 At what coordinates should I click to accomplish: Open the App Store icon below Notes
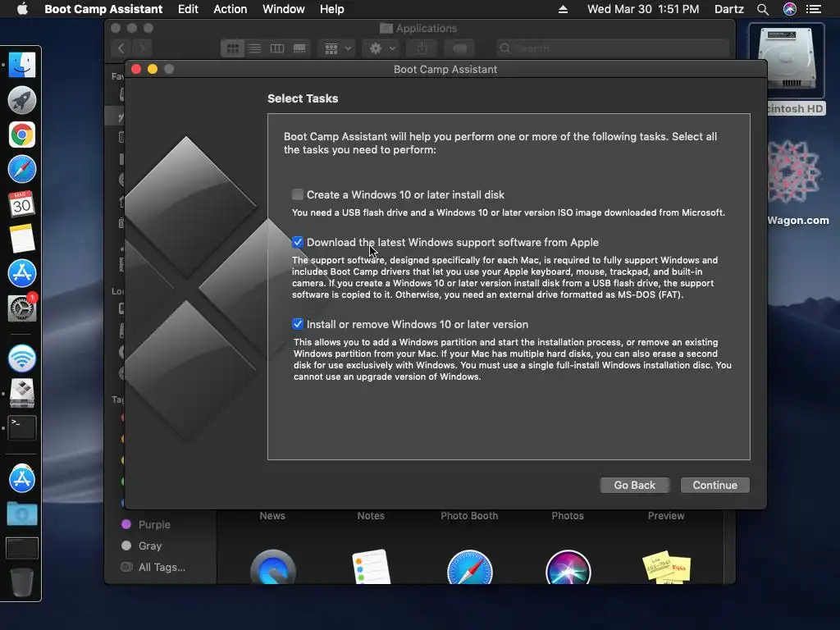tap(22, 273)
